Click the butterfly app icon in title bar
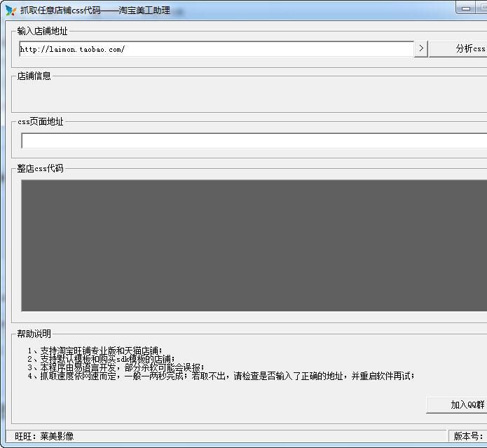This screenshot has height=448, width=487. click(11, 11)
